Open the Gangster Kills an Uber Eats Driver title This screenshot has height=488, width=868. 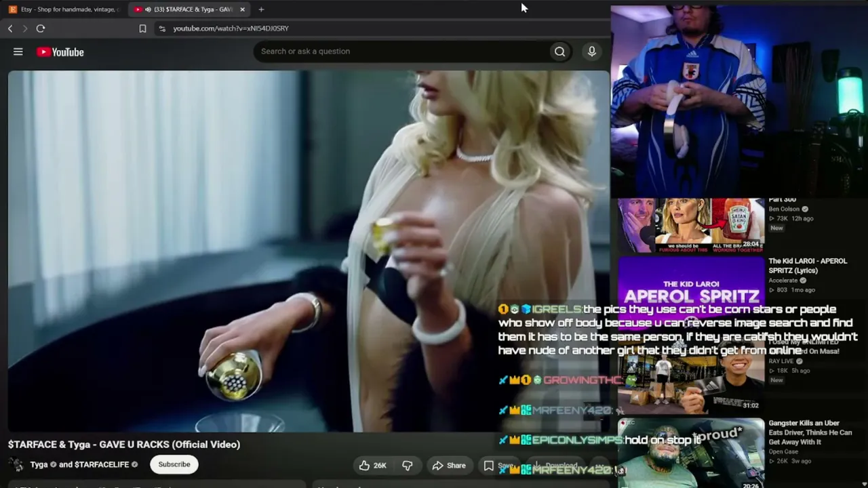810,432
